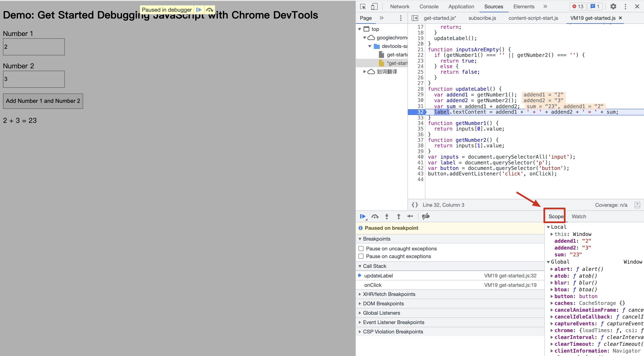This screenshot has width=644, height=356.
Task: Collapse the Call Stack section
Action: click(x=374, y=266)
